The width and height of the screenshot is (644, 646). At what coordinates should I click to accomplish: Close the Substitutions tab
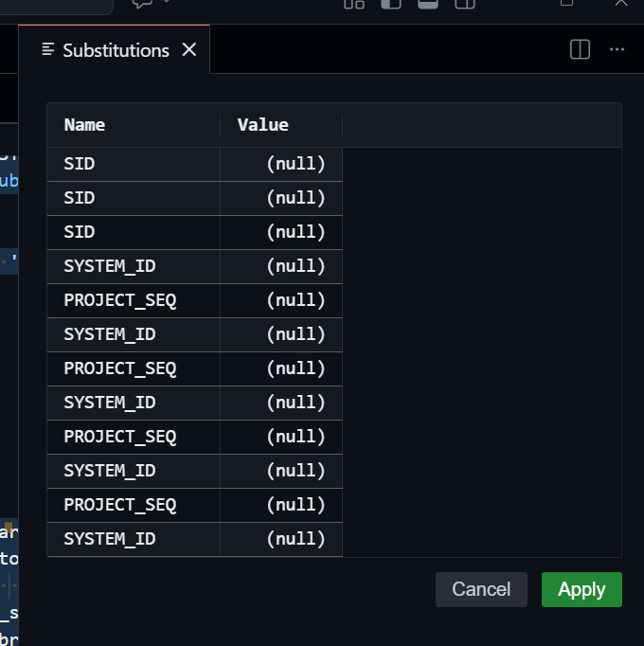pos(189,50)
